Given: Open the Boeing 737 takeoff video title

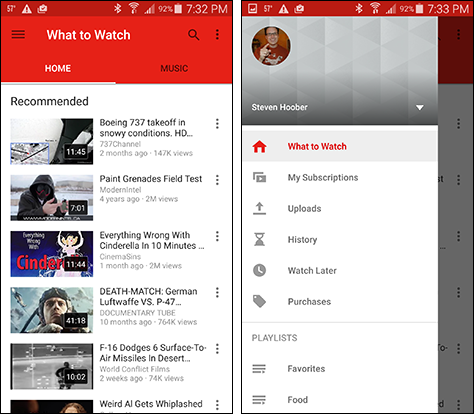Looking at the screenshot, I should 146,128.
